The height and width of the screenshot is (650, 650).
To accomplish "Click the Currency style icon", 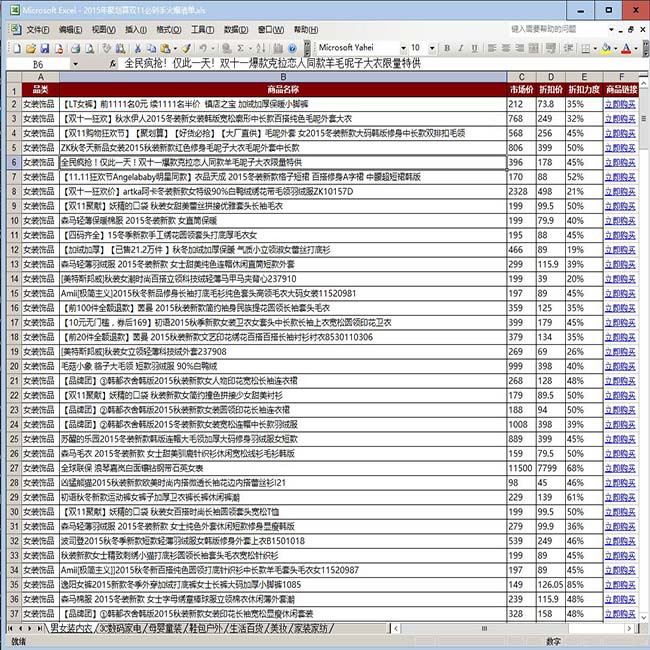I will (551, 48).
